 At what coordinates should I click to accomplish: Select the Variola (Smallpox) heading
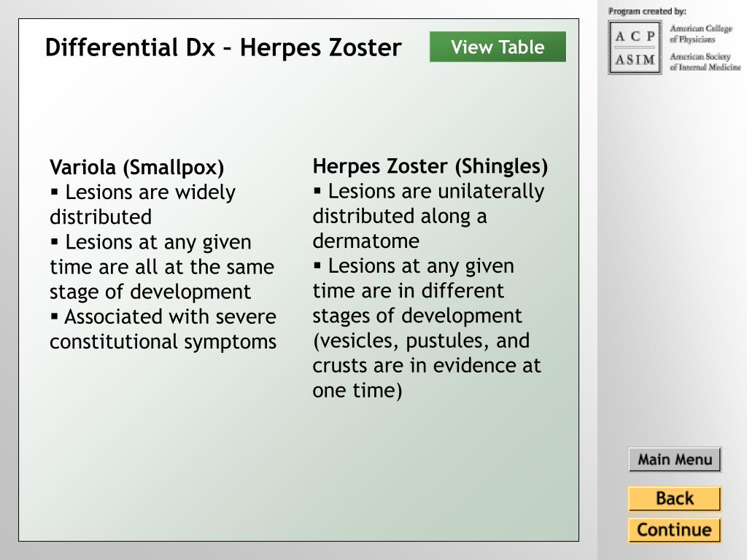(136, 167)
